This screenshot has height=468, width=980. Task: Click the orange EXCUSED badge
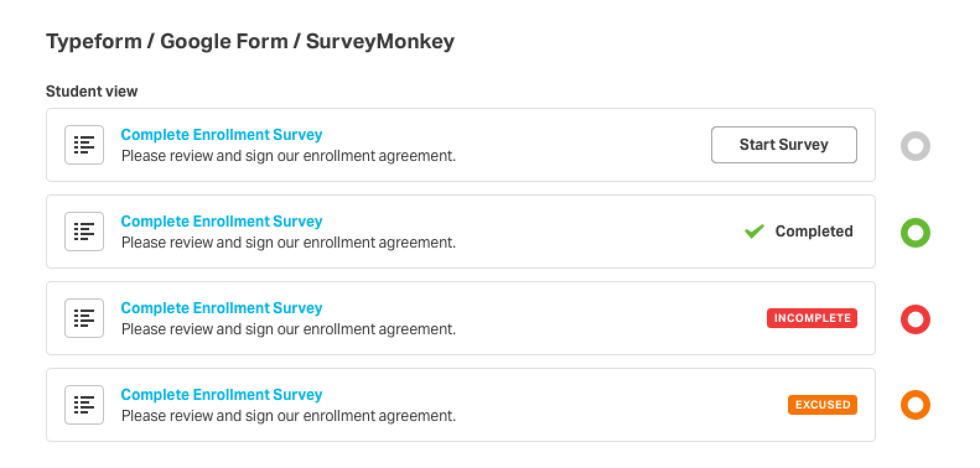click(822, 405)
